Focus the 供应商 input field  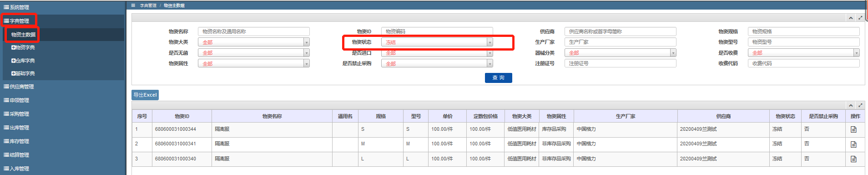tap(620, 31)
